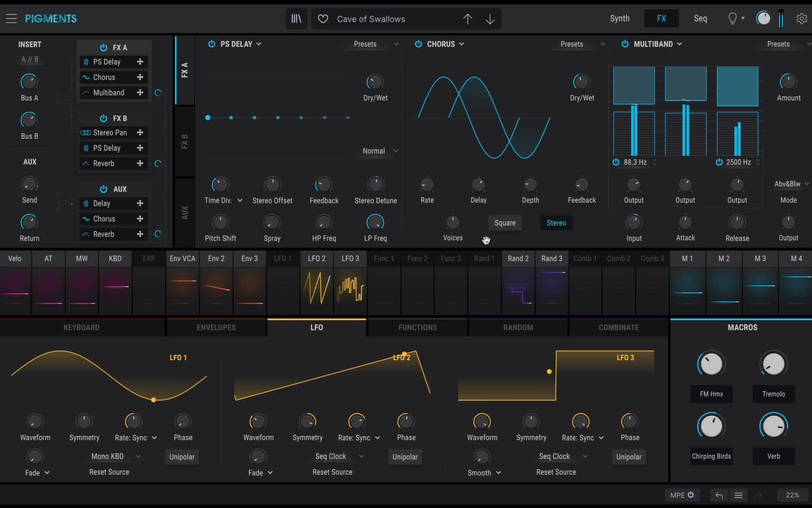The width and height of the screenshot is (812, 508).
Task: Toggle the 88.3 Hz band power
Action: tap(616, 162)
